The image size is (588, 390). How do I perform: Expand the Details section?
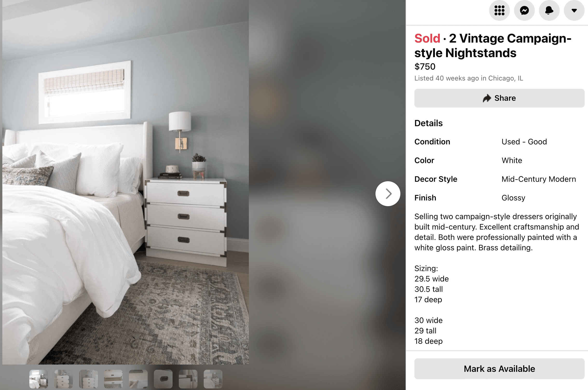pyautogui.click(x=428, y=123)
